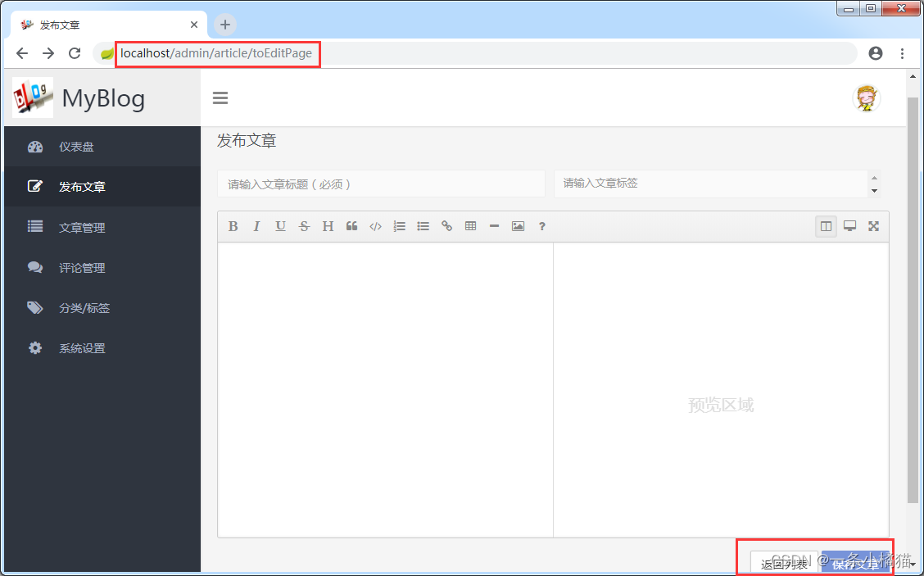Click the page vertical scrollbar thumb
924x576 pixels.
[913, 300]
